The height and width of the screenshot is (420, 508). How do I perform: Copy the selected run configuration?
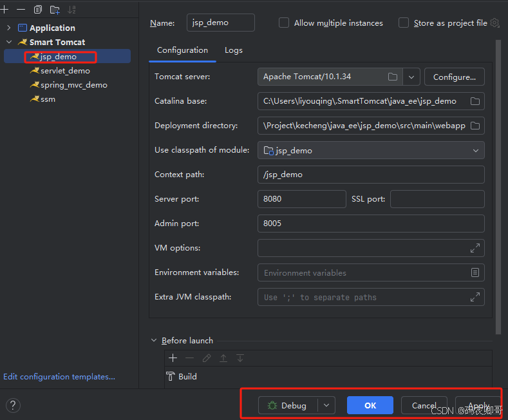[38, 10]
